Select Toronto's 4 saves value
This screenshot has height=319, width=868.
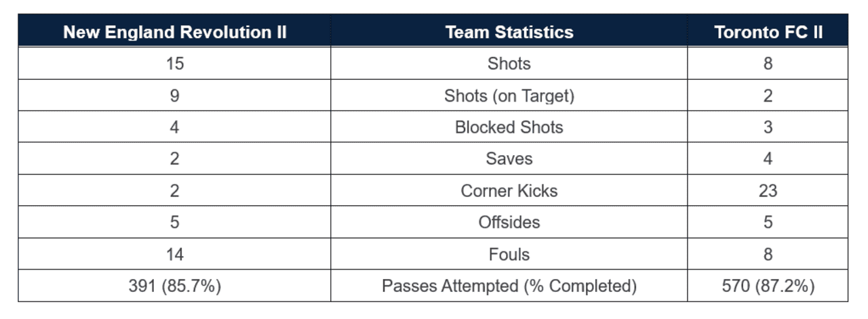pos(768,159)
